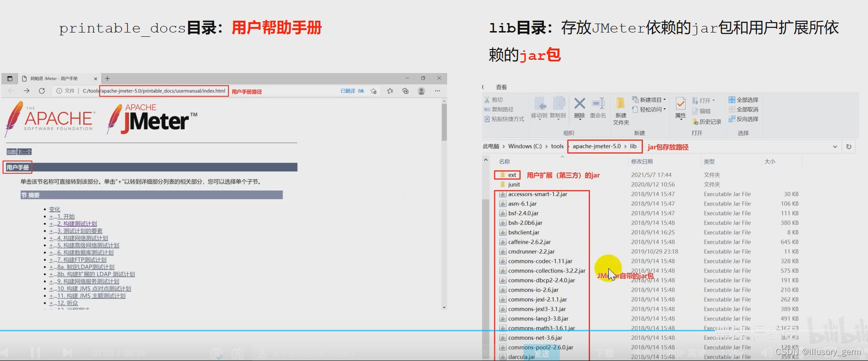Sort files by 名称 column header

pyautogui.click(x=504, y=162)
